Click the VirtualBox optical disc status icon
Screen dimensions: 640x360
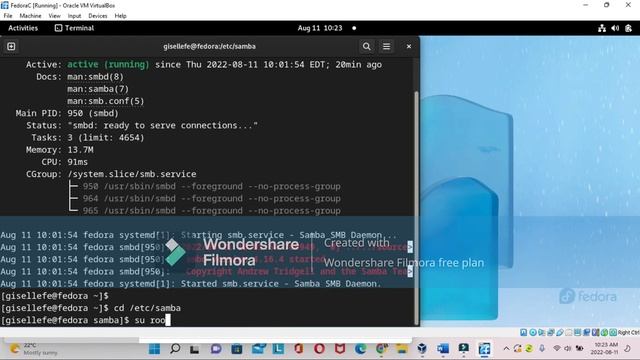pyautogui.click(x=533, y=333)
